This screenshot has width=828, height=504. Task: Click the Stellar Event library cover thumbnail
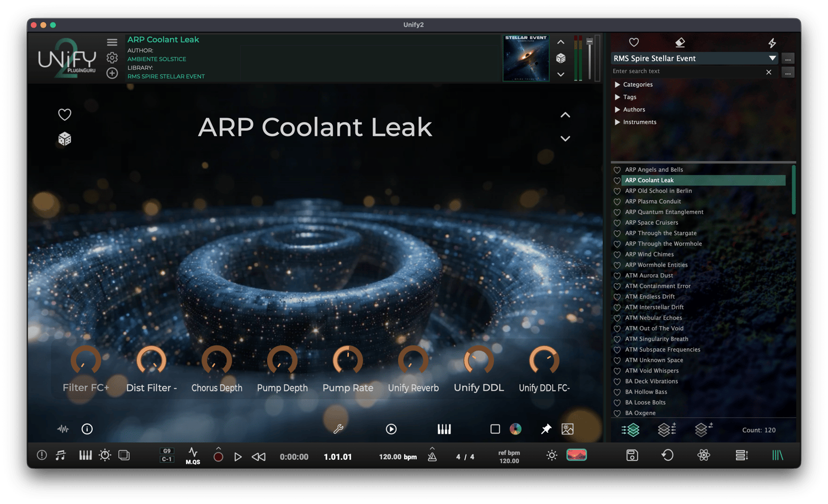point(526,58)
